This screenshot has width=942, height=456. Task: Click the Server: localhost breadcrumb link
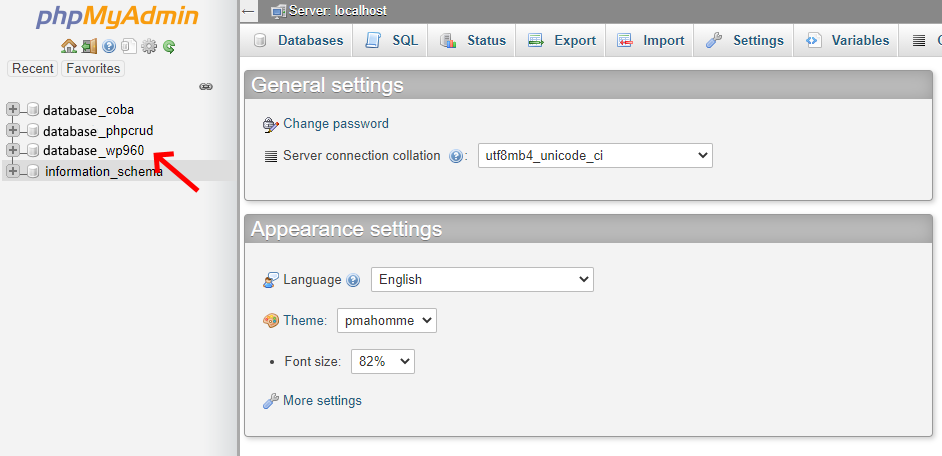(338, 11)
